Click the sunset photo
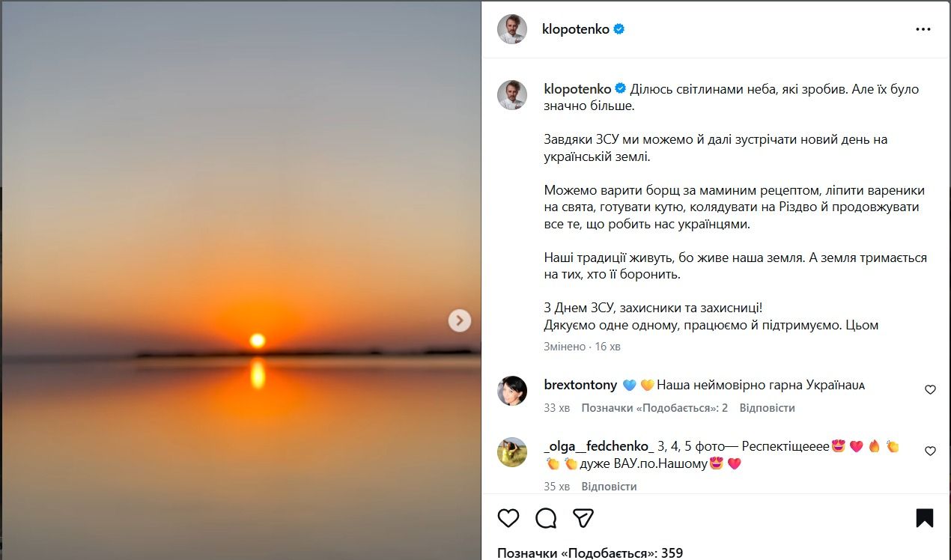Screen dimensions: 951x560 tap(240, 225)
